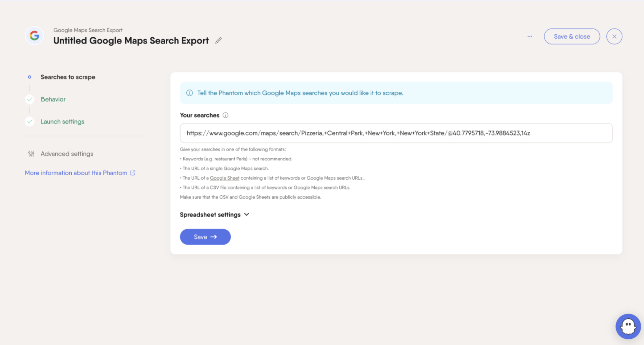Click the publicly accessible note text
Viewport: 644px width, 345px height.
point(250,197)
